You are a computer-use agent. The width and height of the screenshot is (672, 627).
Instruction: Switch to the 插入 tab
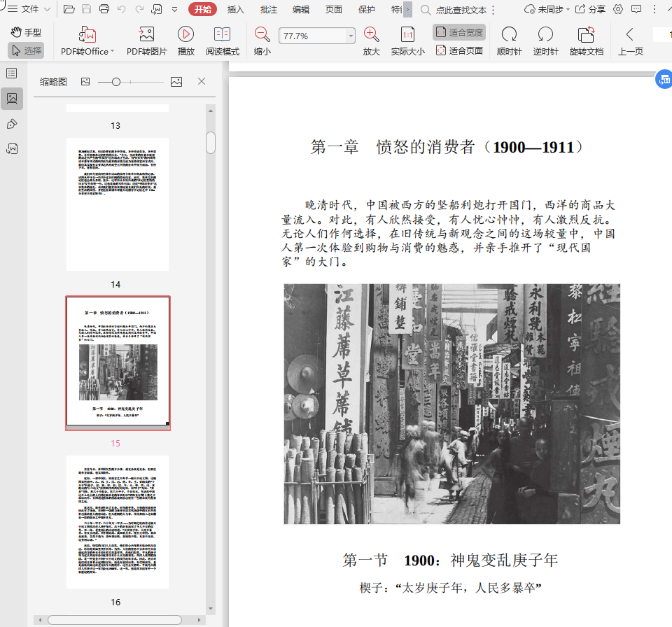236,10
